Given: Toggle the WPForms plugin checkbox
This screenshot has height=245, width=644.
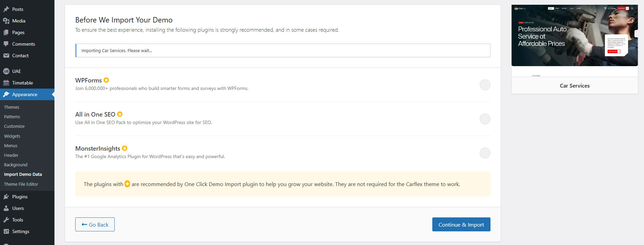Looking at the screenshot, I should [485, 85].
